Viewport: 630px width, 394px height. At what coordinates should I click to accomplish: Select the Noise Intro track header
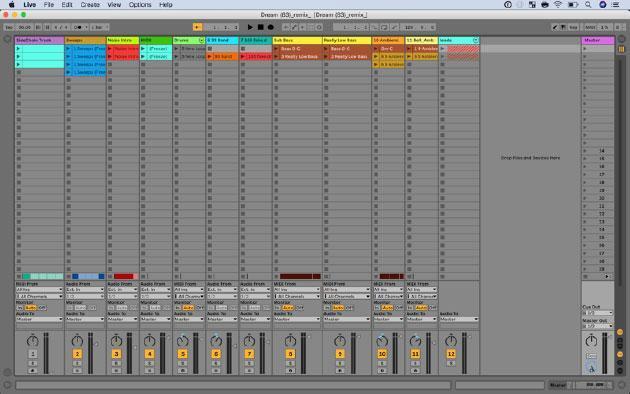(123, 40)
